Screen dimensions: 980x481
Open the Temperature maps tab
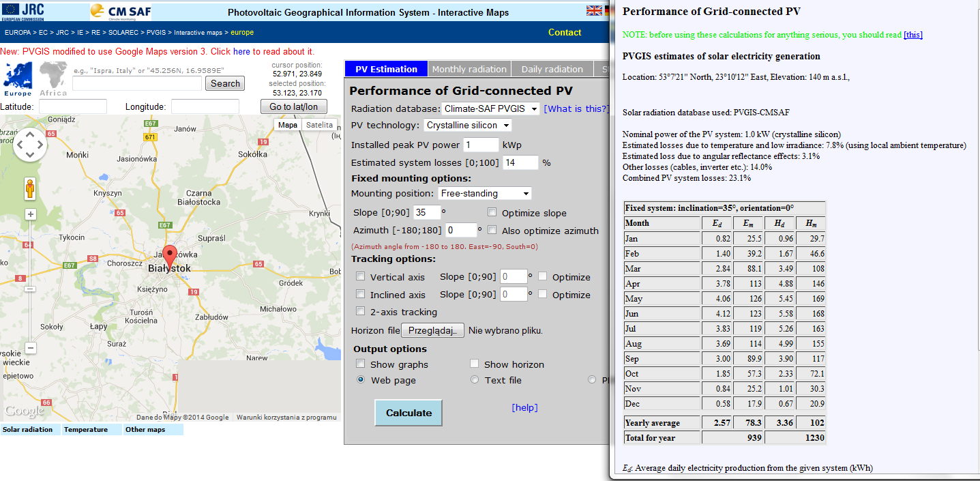click(x=92, y=430)
